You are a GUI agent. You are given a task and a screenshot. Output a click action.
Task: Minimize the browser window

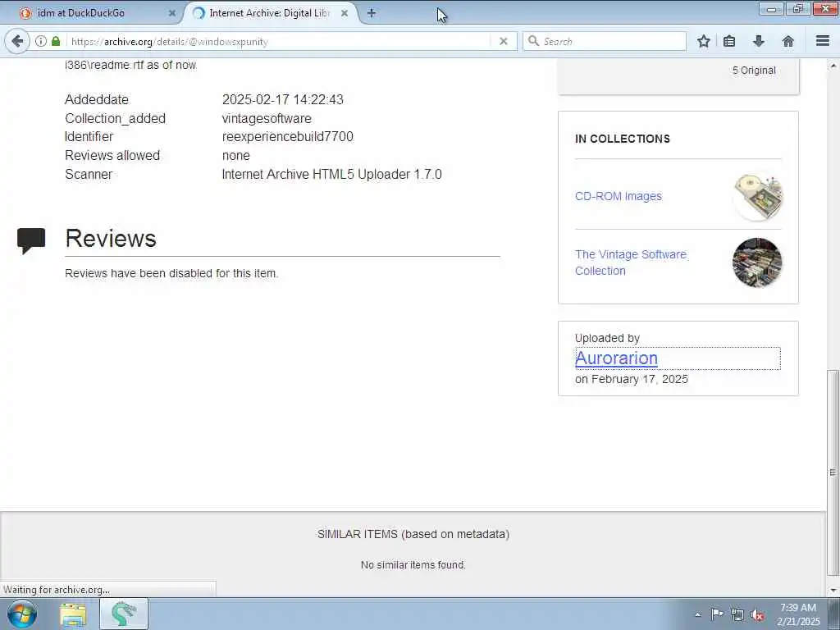click(771, 9)
